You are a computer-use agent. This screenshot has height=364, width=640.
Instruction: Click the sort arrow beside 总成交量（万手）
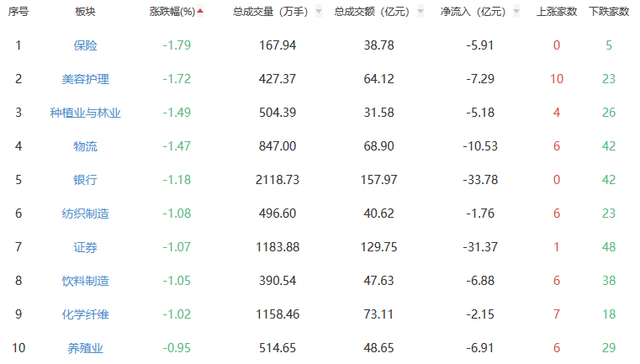(x=318, y=13)
